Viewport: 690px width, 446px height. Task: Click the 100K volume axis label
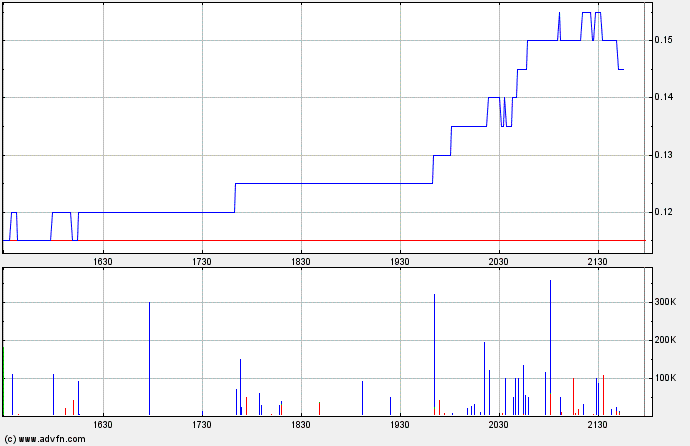tap(665, 377)
